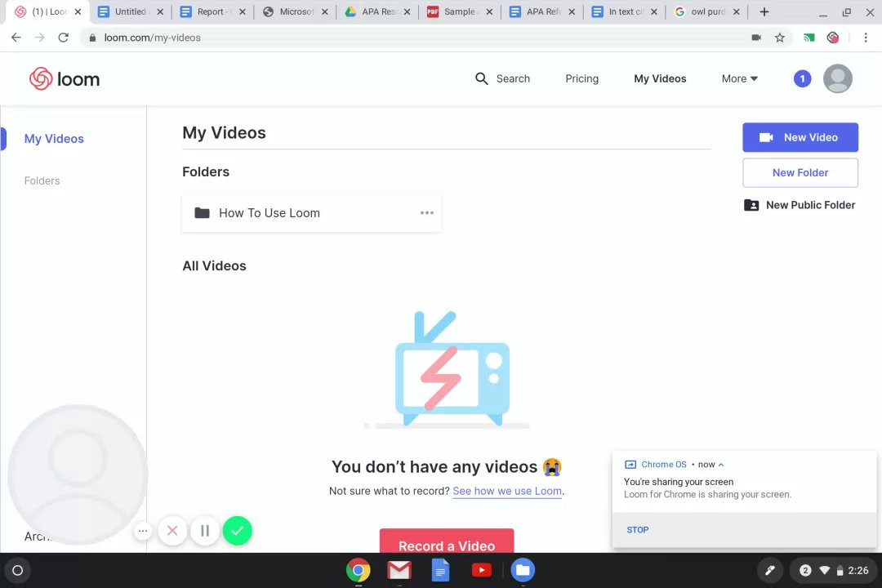Image resolution: width=882 pixels, height=588 pixels.
Task: Click the New Video button
Action: point(800,137)
